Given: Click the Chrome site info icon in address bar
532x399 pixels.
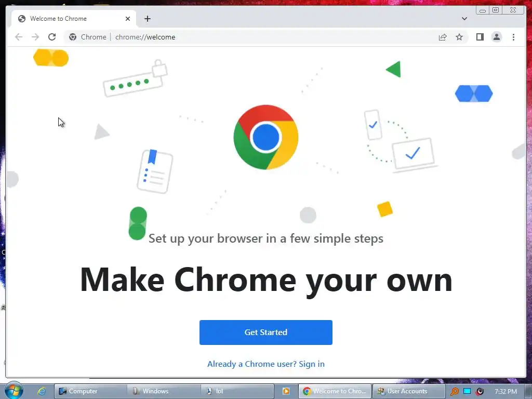Looking at the screenshot, I should (73, 37).
